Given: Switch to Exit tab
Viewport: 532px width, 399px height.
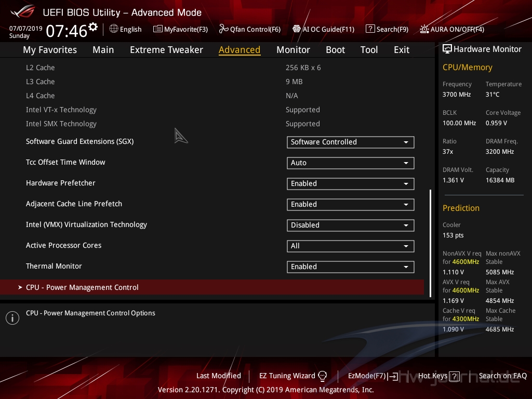Looking at the screenshot, I should point(402,50).
